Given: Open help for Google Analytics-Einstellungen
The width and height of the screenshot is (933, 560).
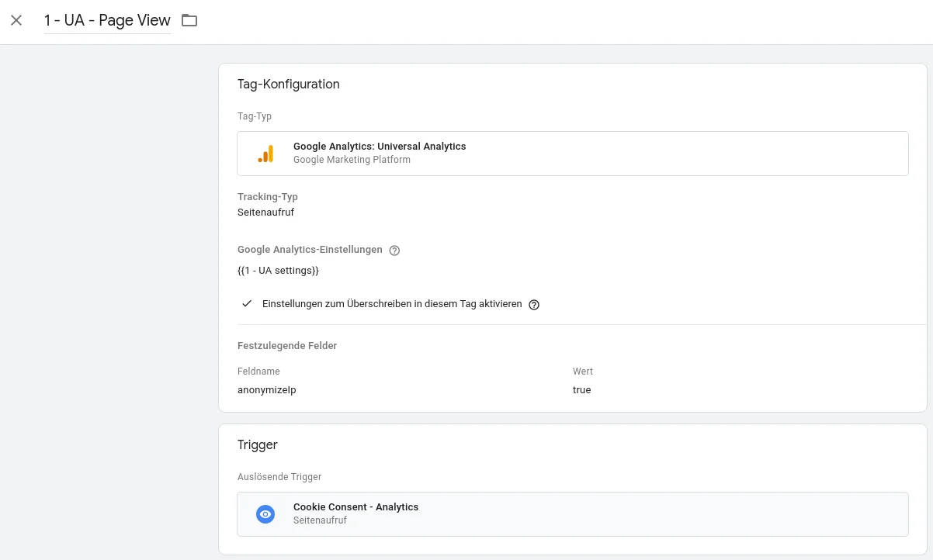Looking at the screenshot, I should point(394,250).
